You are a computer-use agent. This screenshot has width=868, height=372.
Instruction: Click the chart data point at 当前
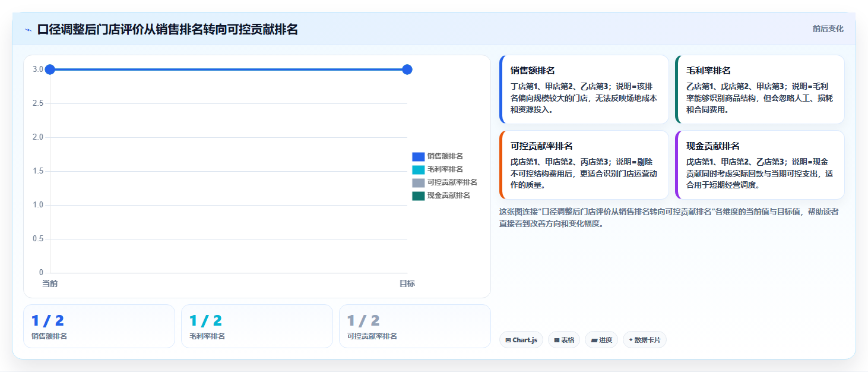pyautogui.click(x=50, y=70)
